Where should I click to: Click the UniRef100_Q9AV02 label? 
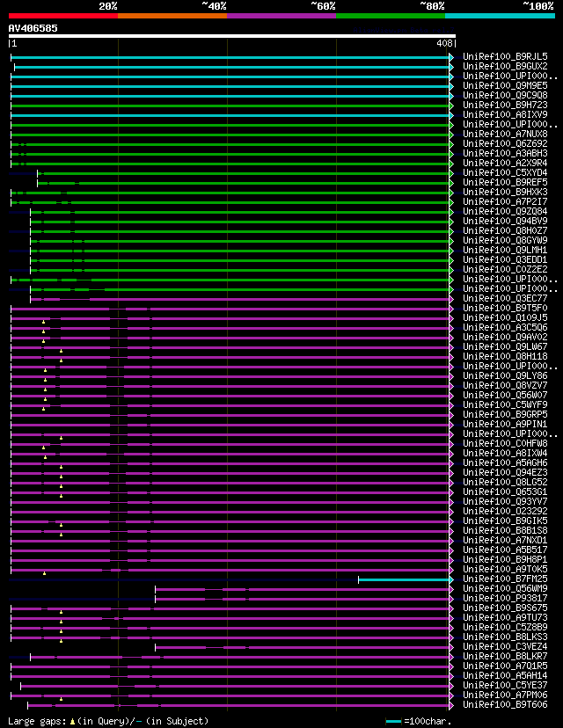505,337
